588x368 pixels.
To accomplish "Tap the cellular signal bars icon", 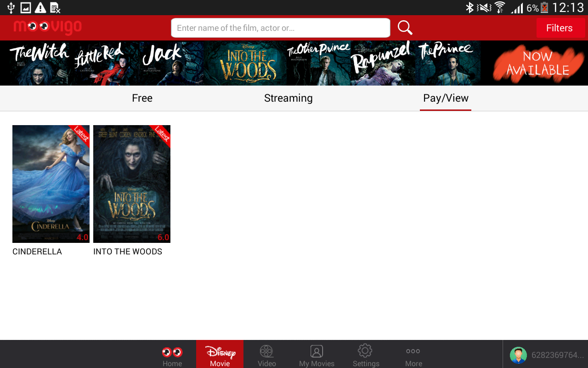I will click(x=517, y=8).
